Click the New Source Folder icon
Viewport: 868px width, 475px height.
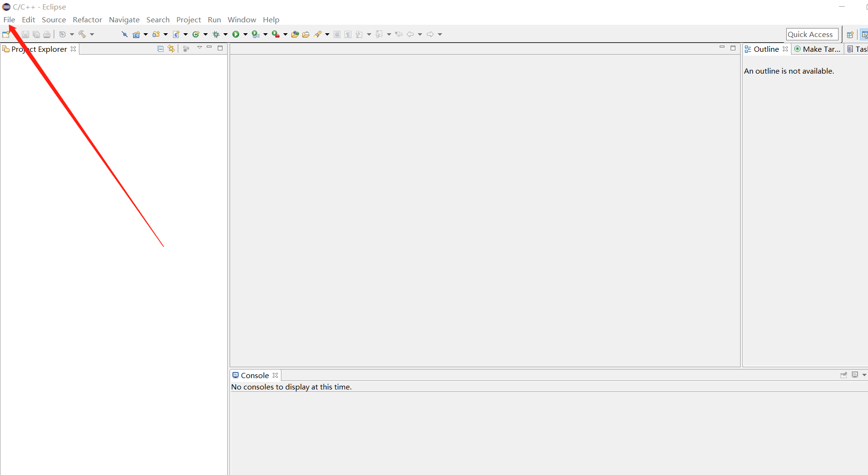pyautogui.click(x=156, y=34)
